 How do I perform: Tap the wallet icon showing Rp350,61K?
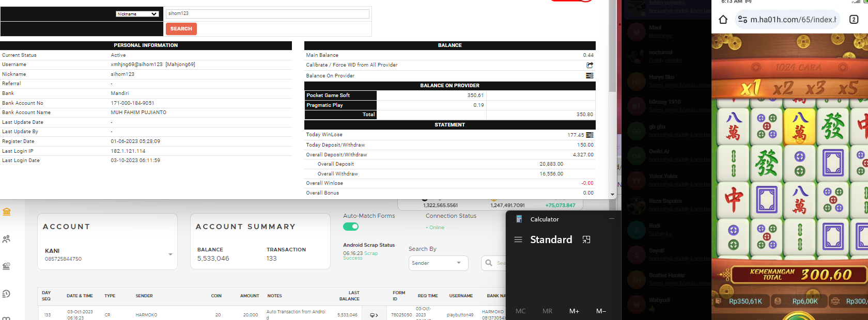(x=718, y=301)
